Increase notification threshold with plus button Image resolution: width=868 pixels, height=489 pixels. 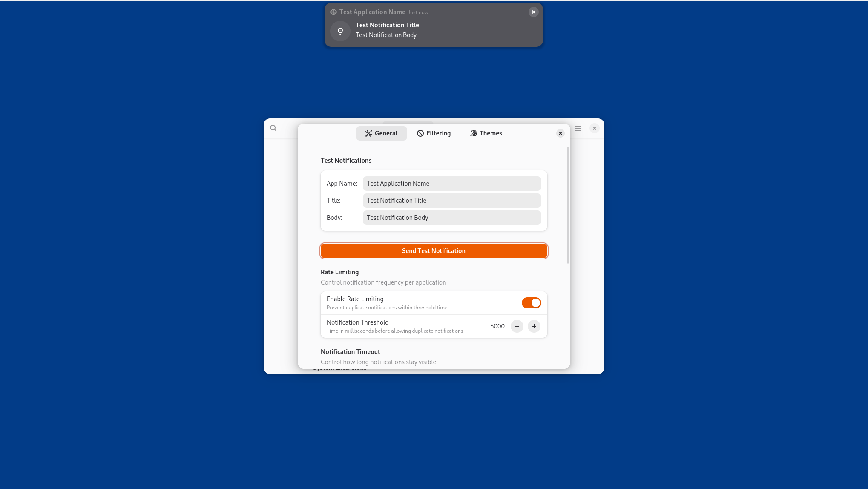coord(534,326)
